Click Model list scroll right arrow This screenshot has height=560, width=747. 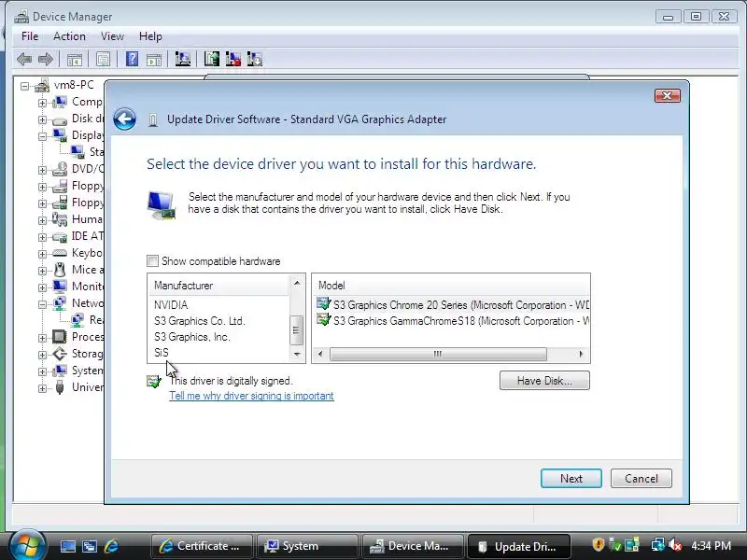click(581, 355)
